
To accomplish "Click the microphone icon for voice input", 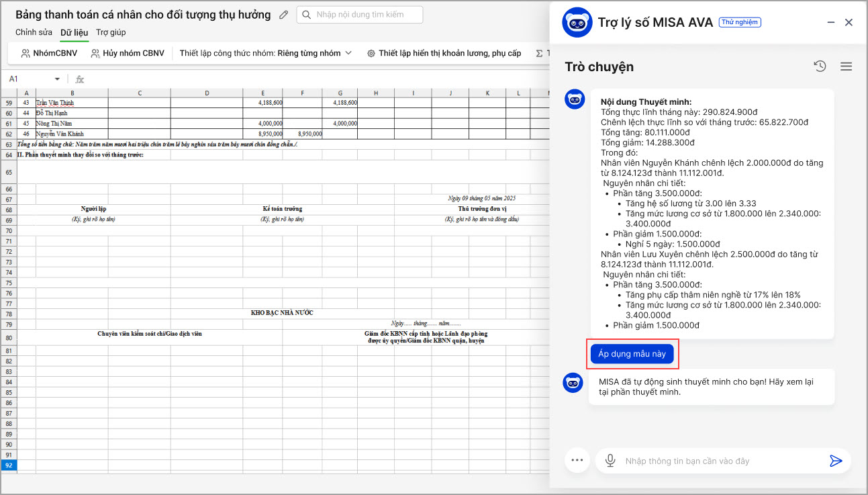I will coord(610,461).
